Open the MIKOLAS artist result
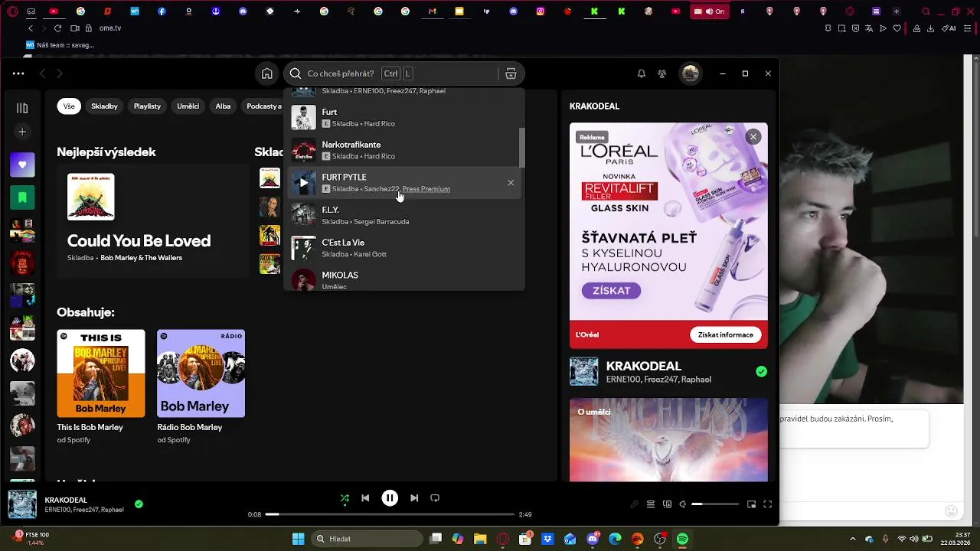 point(404,279)
